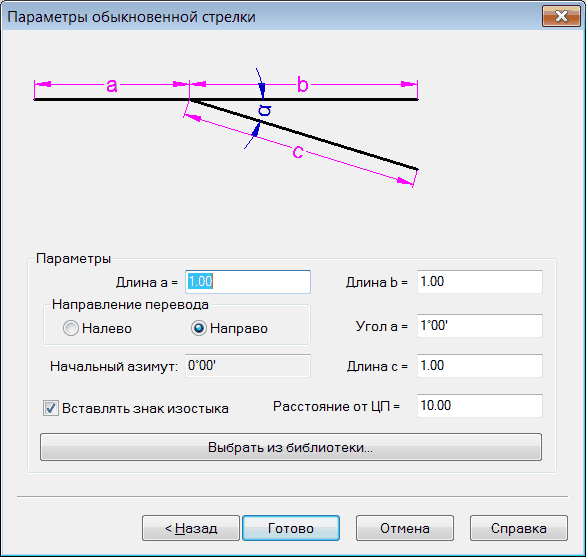
Task: Focus the 'Длина c' input field
Action: pos(480,366)
